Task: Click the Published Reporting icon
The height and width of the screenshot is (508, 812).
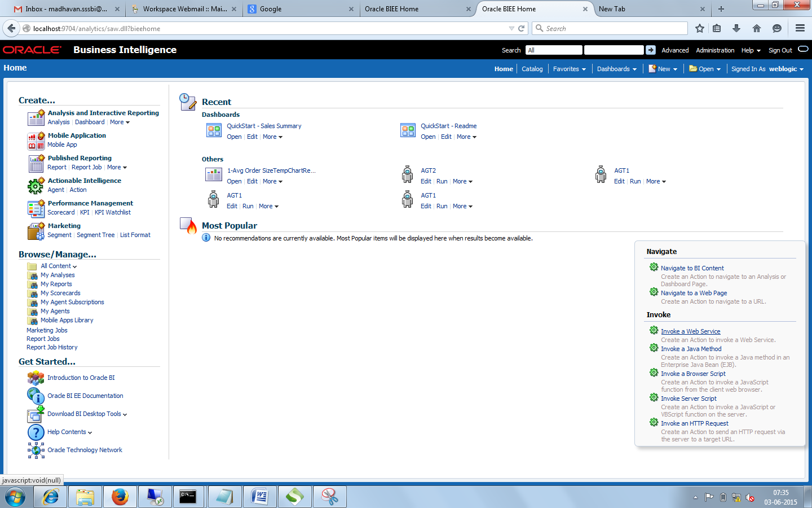Action: tap(36, 163)
